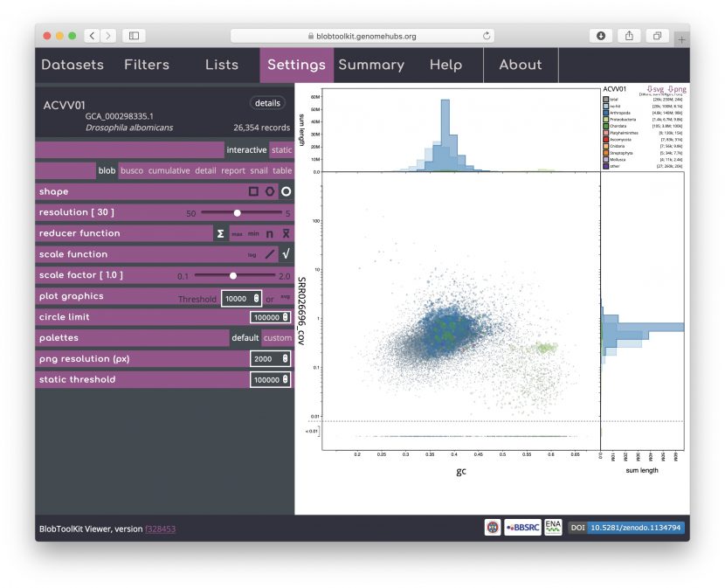Select the min reducer function
Viewport: 725px width, 588px height.
[253, 233]
